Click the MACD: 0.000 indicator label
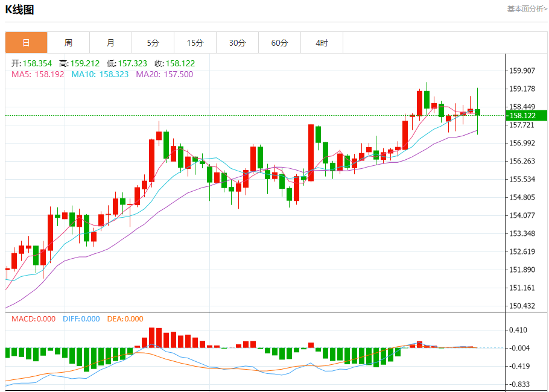 (33, 319)
